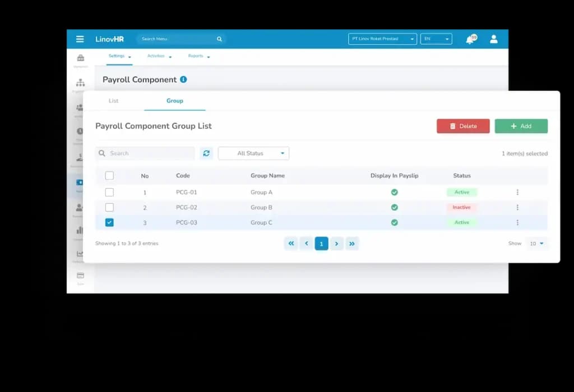Open the organization chart sidebar icon
574x392 pixels.
[x=80, y=82]
